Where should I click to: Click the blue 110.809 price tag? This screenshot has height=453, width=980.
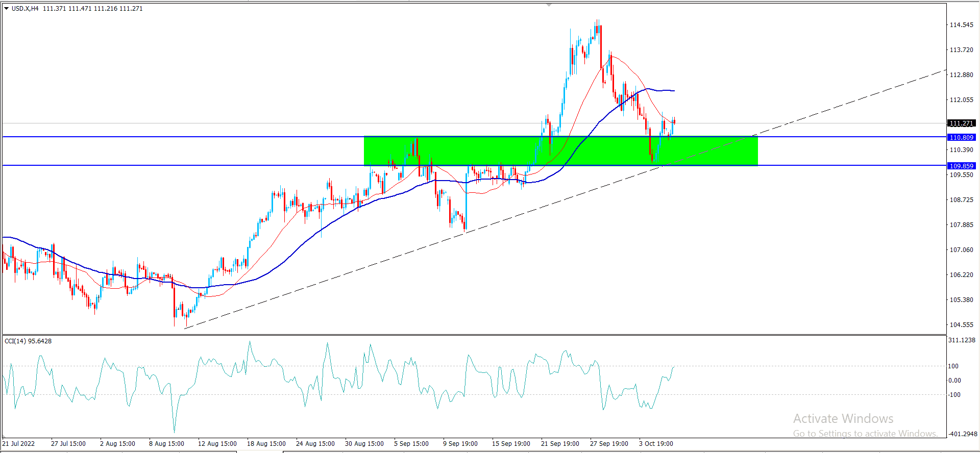[961, 137]
